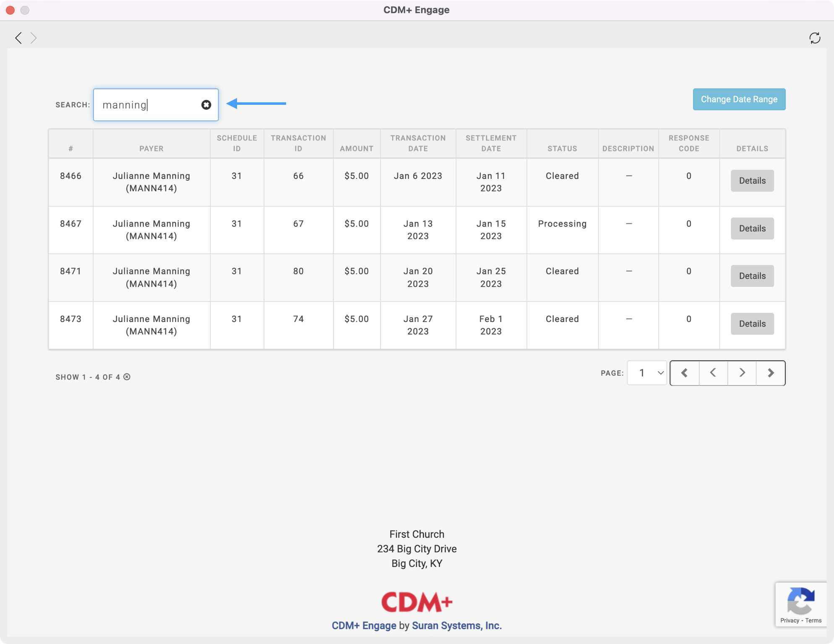Reload the page with the refresh icon
Viewport: 834px width, 644px height.
click(x=814, y=38)
